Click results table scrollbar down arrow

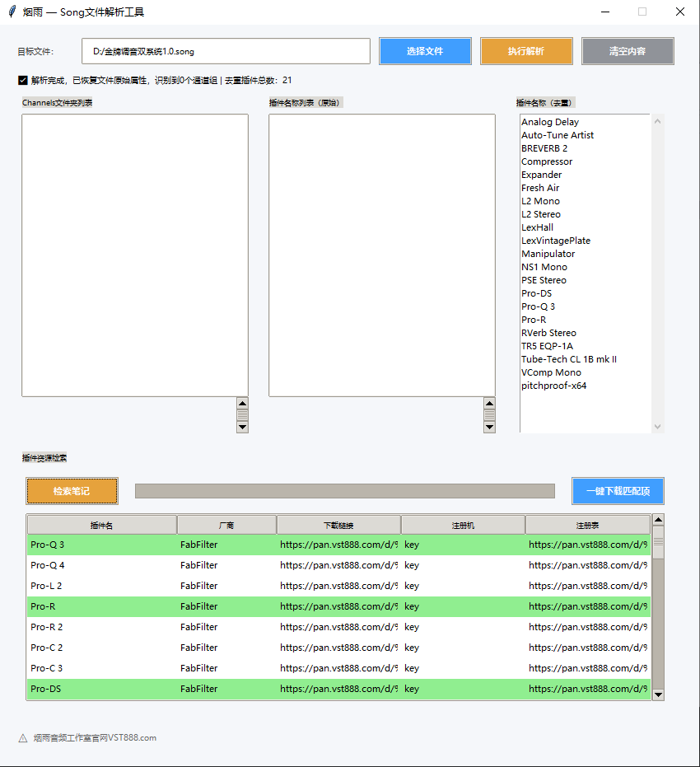(x=657, y=695)
